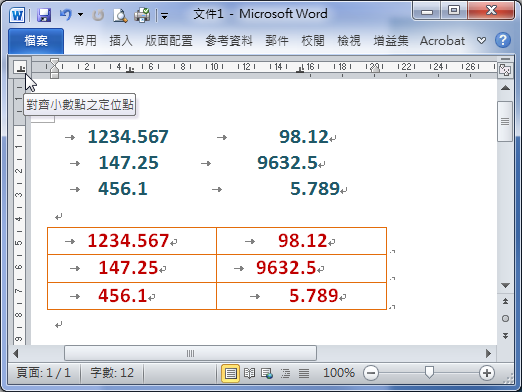Click the Redo/repeat icon
The height and width of the screenshot is (392, 522).
pyautogui.click(x=98, y=15)
